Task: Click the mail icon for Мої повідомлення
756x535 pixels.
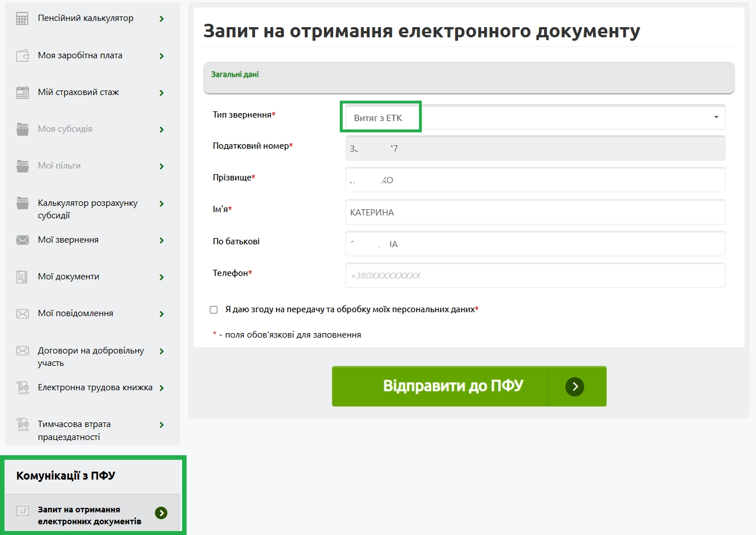Action: [x=22, y=314]
